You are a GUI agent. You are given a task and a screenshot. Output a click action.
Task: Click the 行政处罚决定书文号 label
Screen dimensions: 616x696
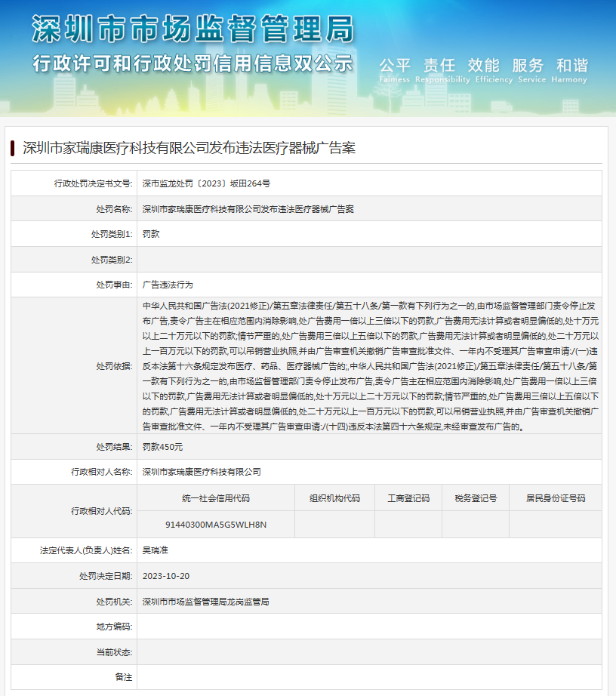(93, 183)
